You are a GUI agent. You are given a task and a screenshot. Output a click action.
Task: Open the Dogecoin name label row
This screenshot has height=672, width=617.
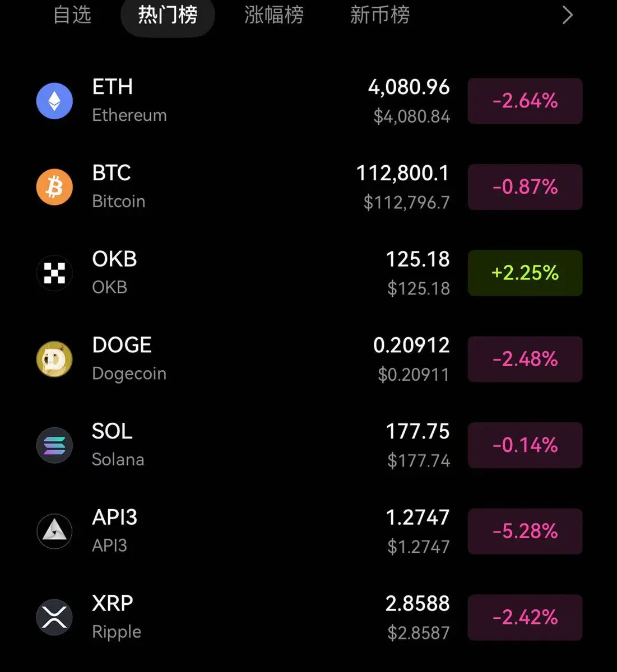129,374
